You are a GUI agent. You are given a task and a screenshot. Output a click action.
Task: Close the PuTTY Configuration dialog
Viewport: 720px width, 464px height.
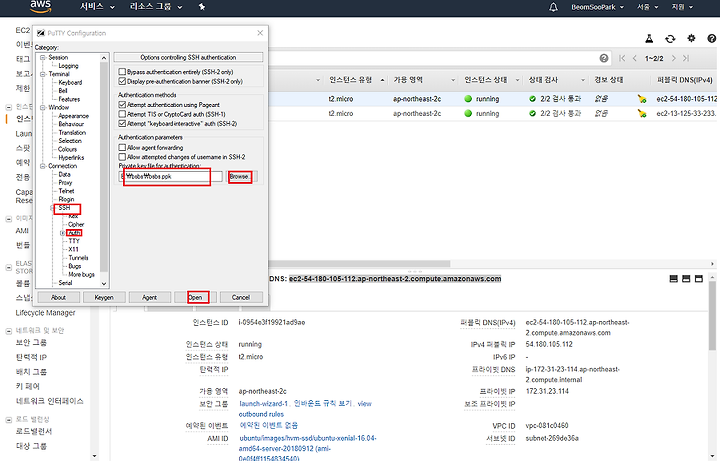pos(260,33)
